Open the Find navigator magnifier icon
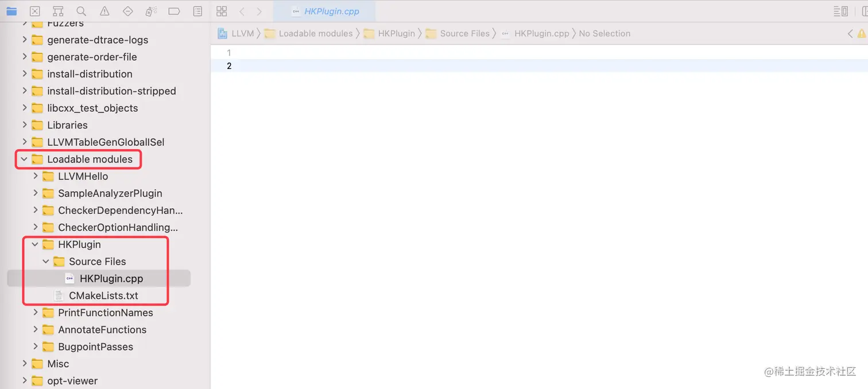This screenshot has width=868, height=389. (82, 11)
